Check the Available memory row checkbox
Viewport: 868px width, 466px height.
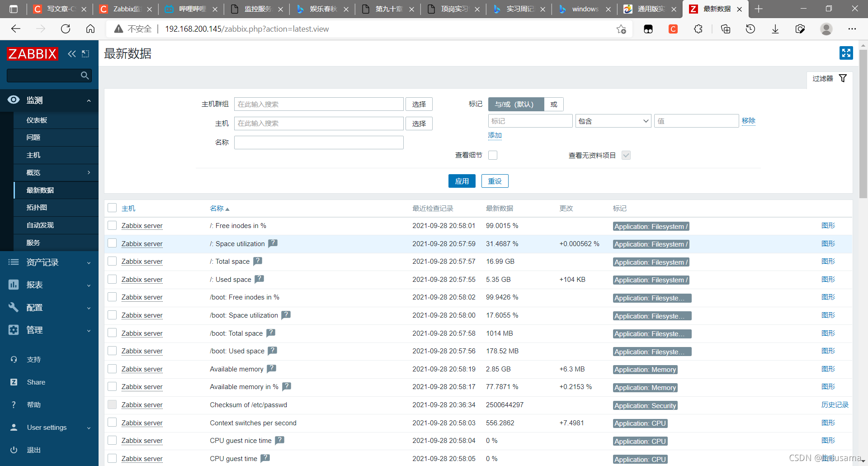click(112, 369)
